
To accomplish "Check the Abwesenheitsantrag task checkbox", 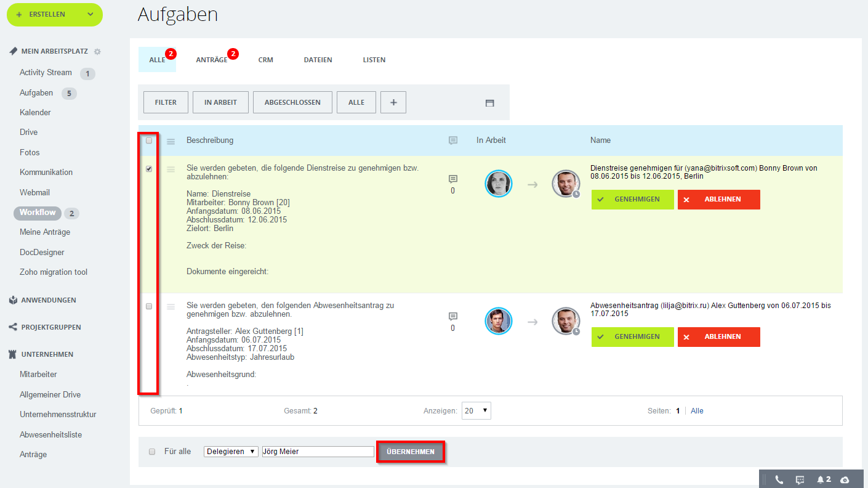I will [x=148, y=306].
